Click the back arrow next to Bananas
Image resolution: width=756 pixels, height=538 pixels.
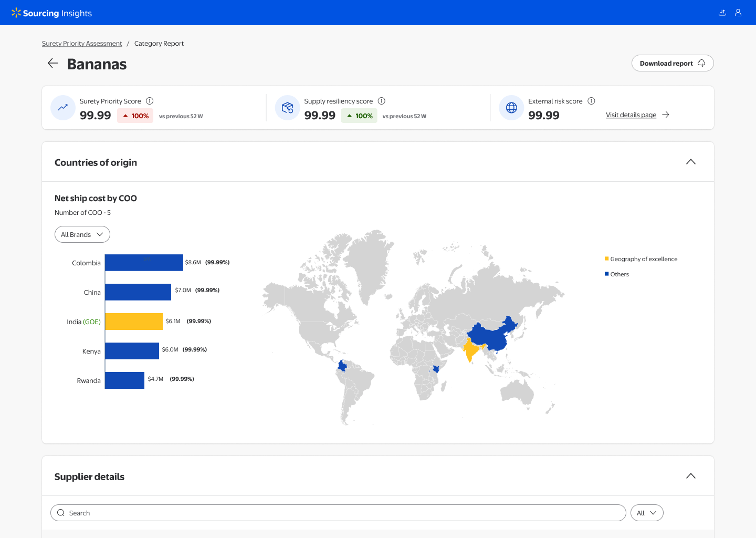[x=52, y=64]
